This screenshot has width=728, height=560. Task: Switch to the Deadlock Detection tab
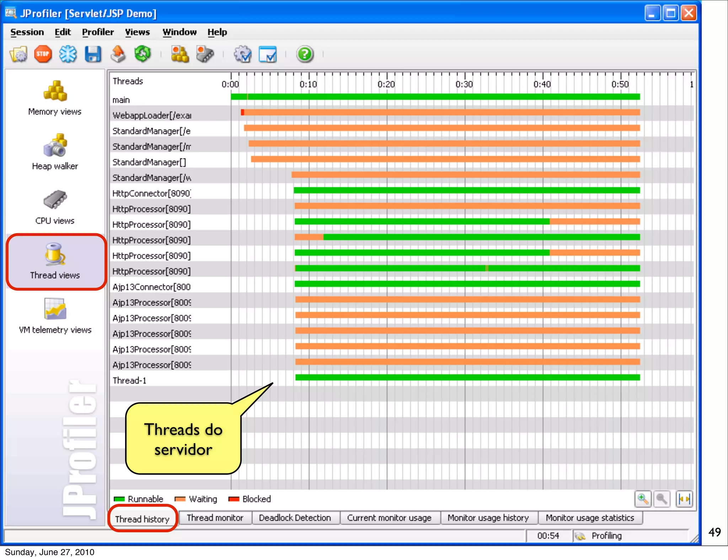(x=295, y=518)
